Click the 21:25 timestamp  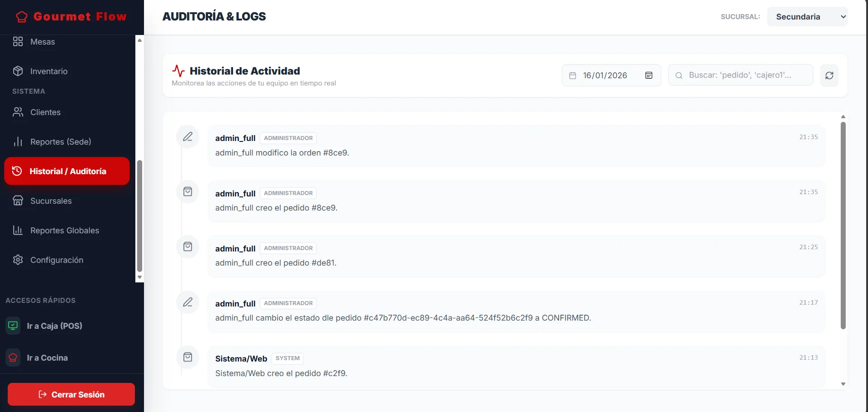[808, 247]
